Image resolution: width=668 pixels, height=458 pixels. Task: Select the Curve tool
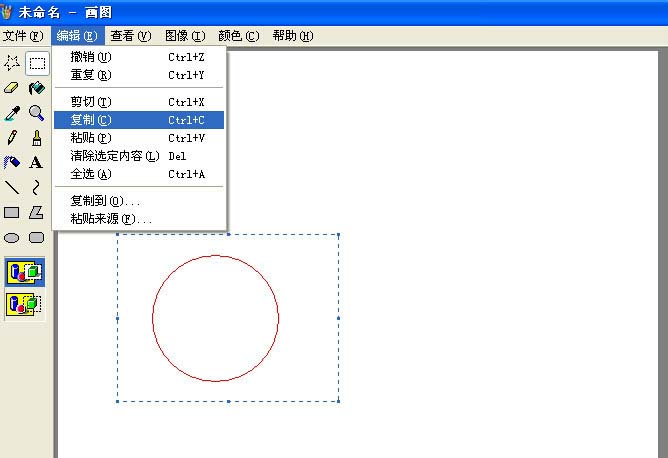point(37,187)
